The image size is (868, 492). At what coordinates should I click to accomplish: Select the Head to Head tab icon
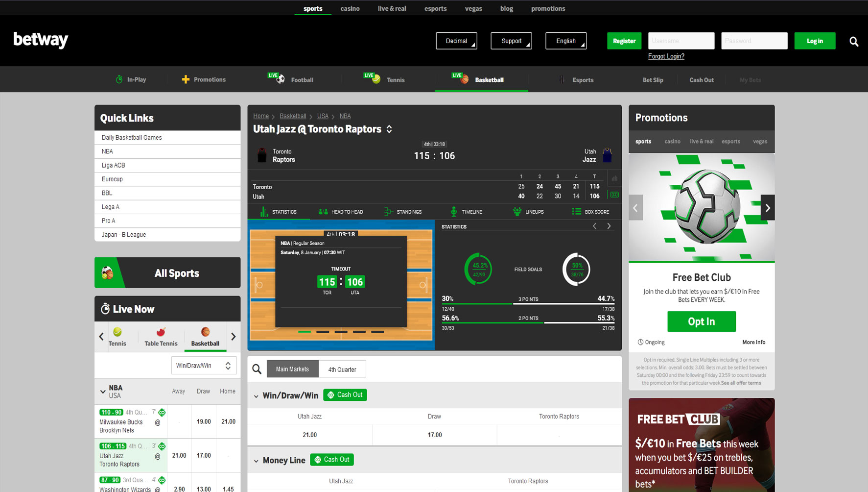coord(322,212)
